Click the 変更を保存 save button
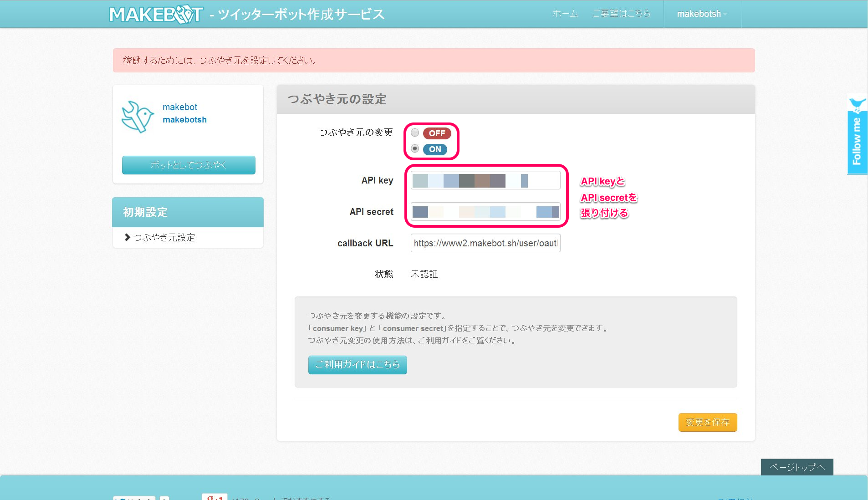 [x=708, y=422]
